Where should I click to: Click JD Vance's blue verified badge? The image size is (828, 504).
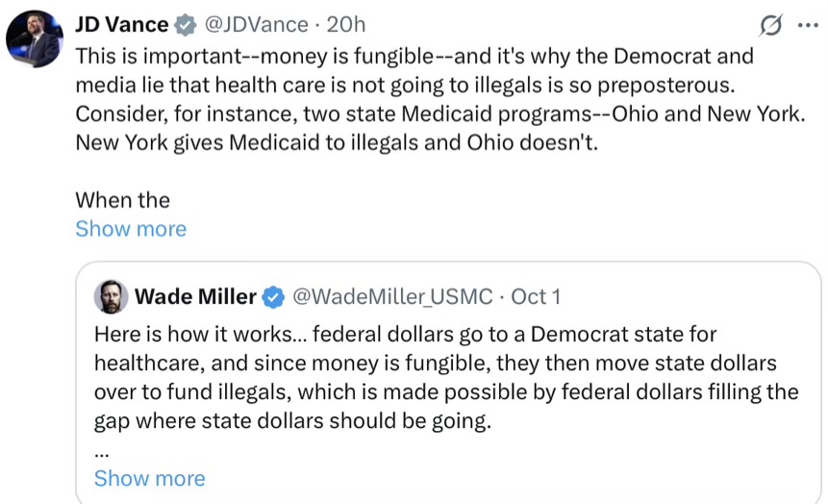pyautogui.click(x=187, y=25)
